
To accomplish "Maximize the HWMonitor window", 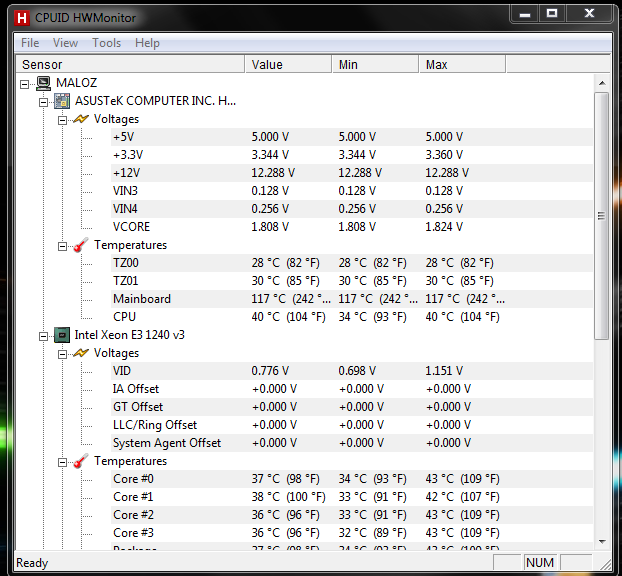I will tap(552, 14).
